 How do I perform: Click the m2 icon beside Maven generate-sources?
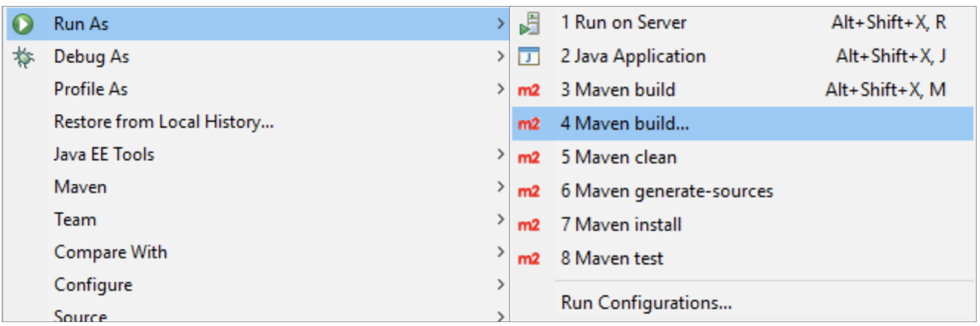coord(529,192)
